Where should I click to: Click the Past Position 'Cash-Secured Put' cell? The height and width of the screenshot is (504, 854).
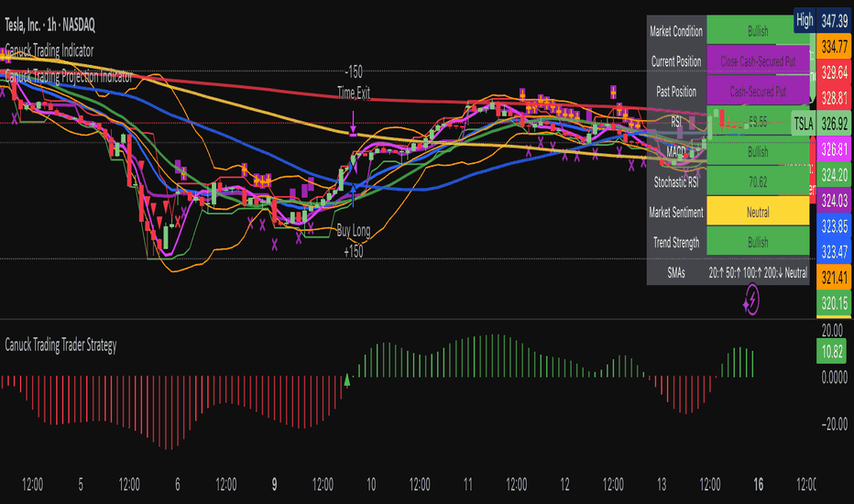coord(758,92)
